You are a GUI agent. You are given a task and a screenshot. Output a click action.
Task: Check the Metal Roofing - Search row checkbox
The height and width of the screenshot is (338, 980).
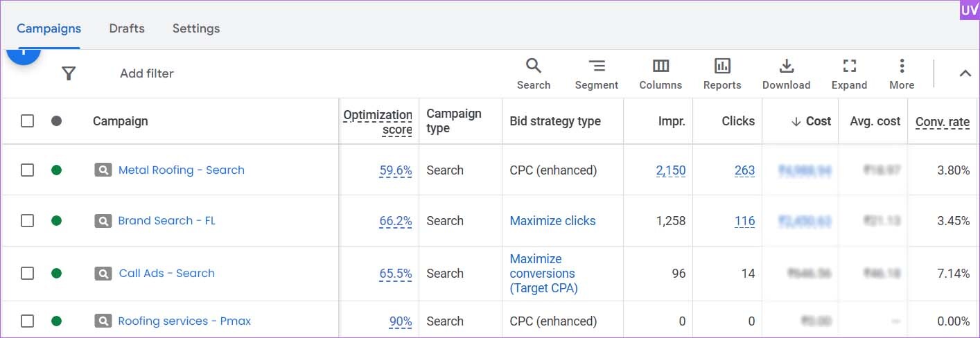(27, 170)
